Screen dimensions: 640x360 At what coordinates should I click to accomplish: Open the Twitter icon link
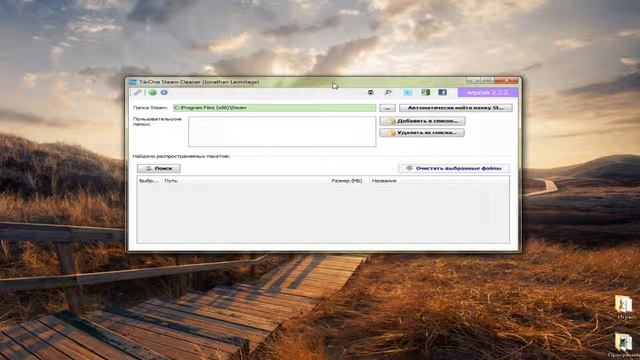click(x=408, y=93)
